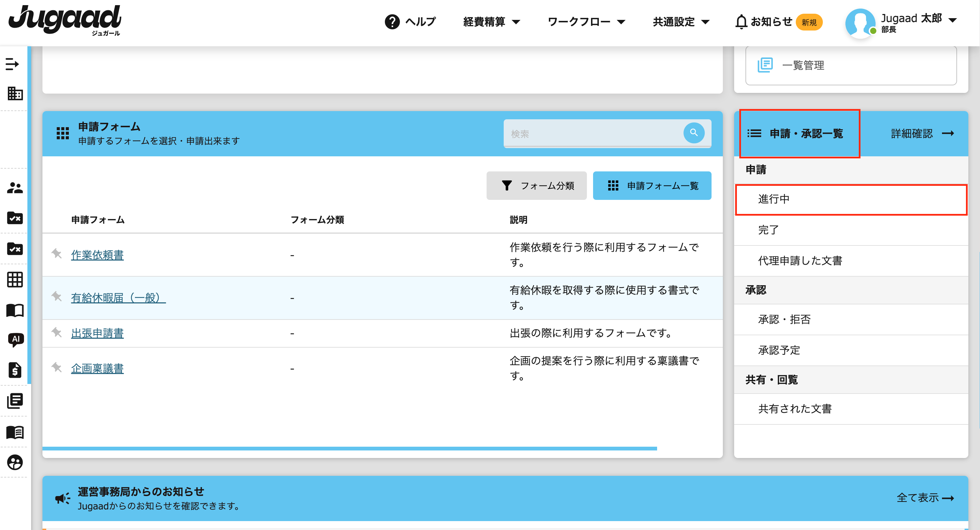
Task: Toggle pin for 出張申請書 form
Action: 57,333
